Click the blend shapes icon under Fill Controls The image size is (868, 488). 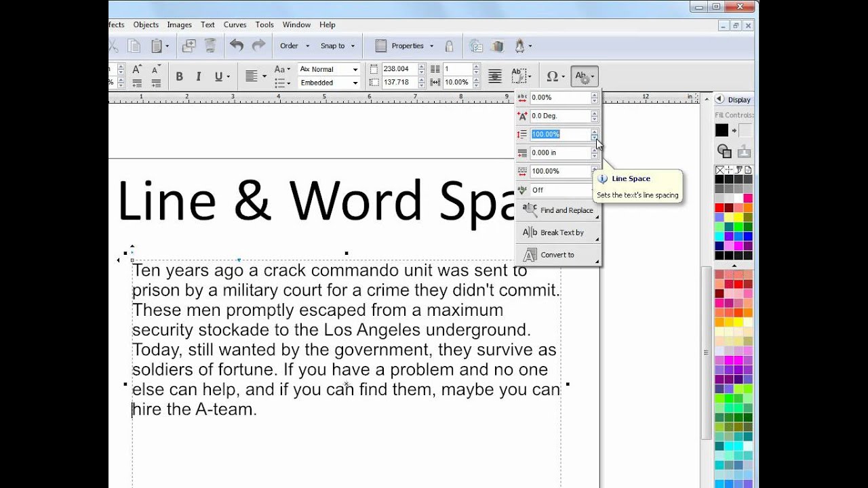pyautogui.click(x=724, y=151)
